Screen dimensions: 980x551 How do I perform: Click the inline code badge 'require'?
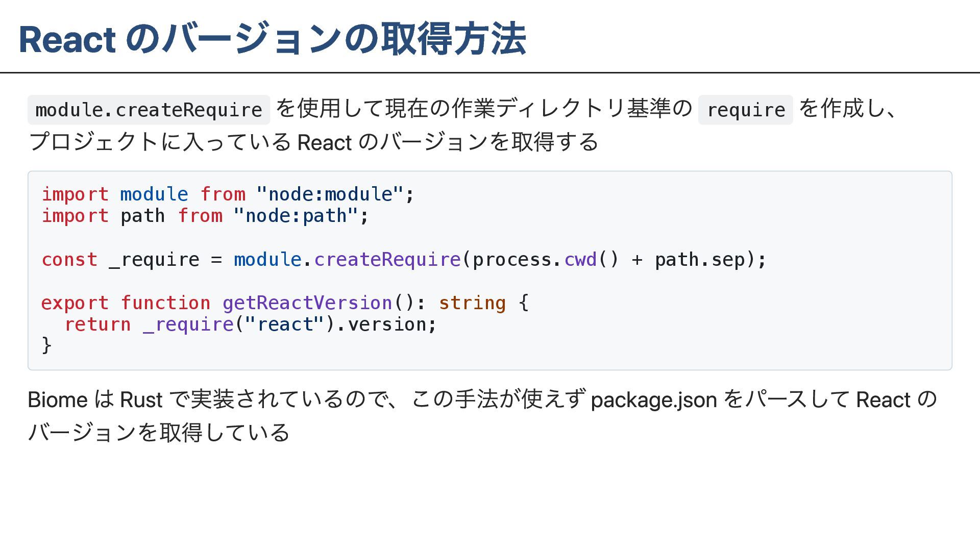point(745,110)
